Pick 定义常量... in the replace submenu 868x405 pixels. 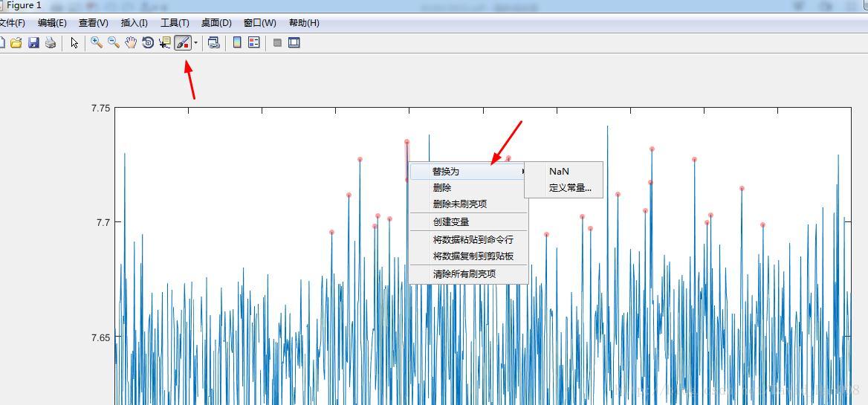point(563,188)
